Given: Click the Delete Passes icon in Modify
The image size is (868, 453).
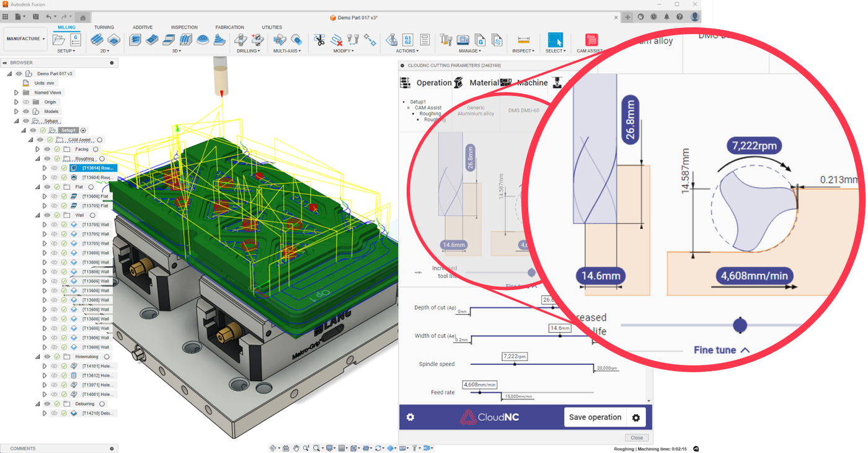Looking at the screenshot, I should [337, 40].
